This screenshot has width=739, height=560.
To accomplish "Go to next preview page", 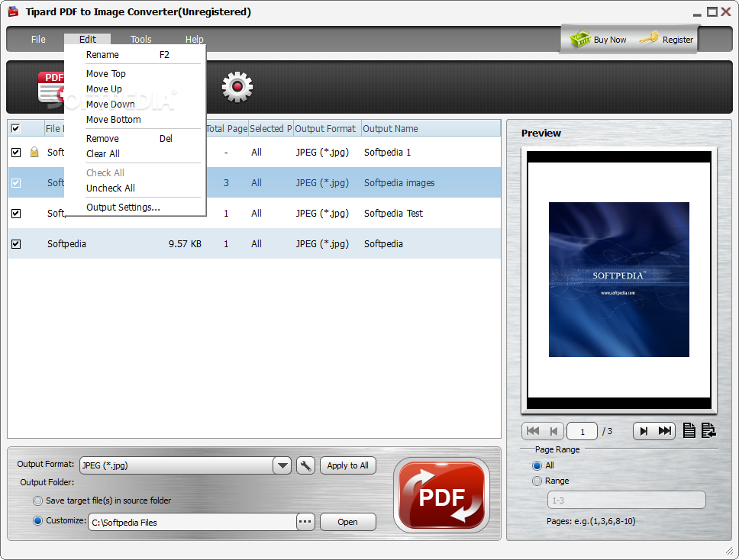I will point(644,431).
